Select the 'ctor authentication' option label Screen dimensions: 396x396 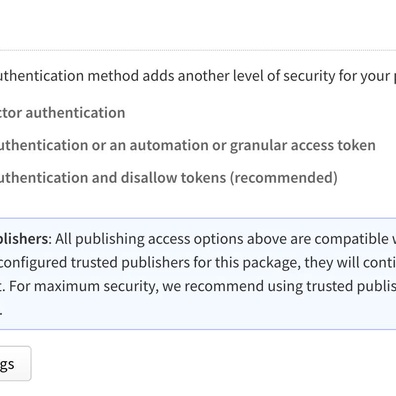pos(63,113)
